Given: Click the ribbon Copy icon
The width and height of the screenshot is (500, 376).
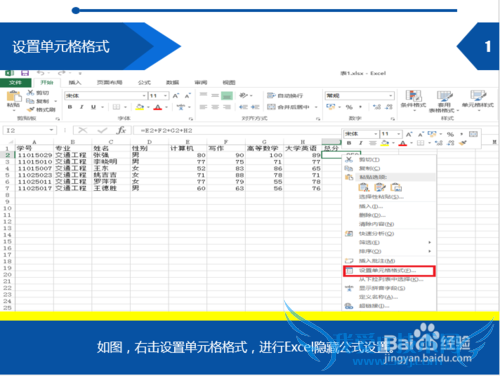Looking at the screenshot, I should click(30, 101).
